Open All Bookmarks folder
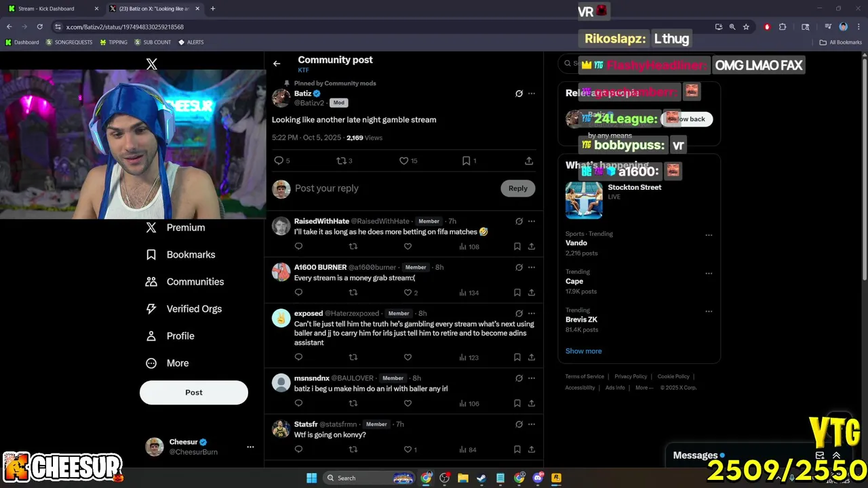This screenshot has width=868, height=488. click(840, 42)
